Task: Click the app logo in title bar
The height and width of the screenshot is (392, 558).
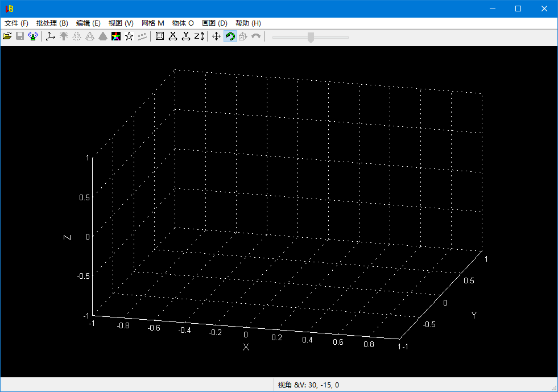Action: (x=9, y=9)
